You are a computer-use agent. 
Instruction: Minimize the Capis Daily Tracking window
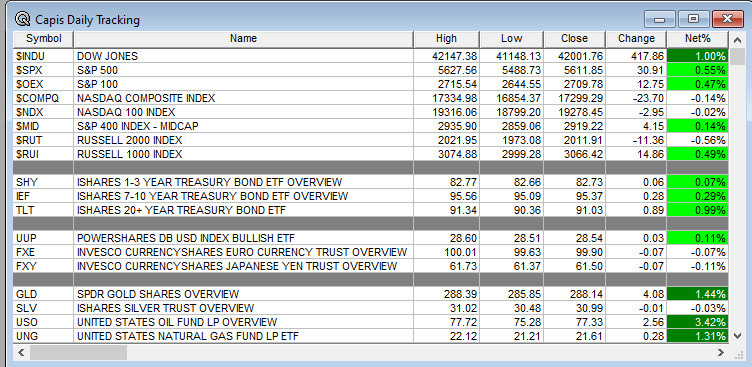point(660,20)
